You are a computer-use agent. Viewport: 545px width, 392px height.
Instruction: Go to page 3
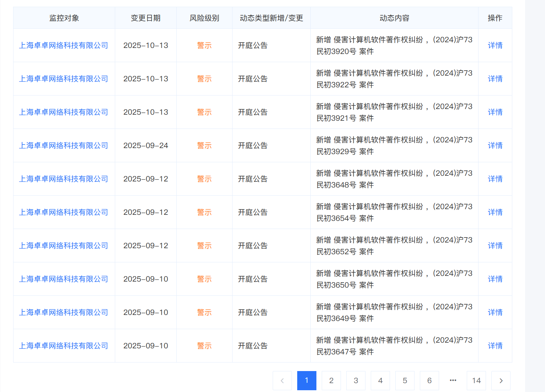(356, 380)
